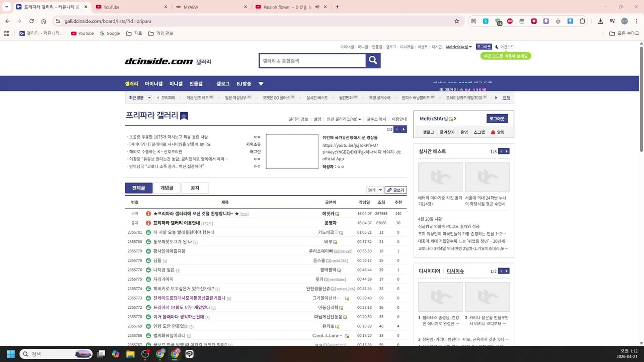Open File Explorer from taskbar
Viewport: 644px width, 362px height.
click(130, 354)
